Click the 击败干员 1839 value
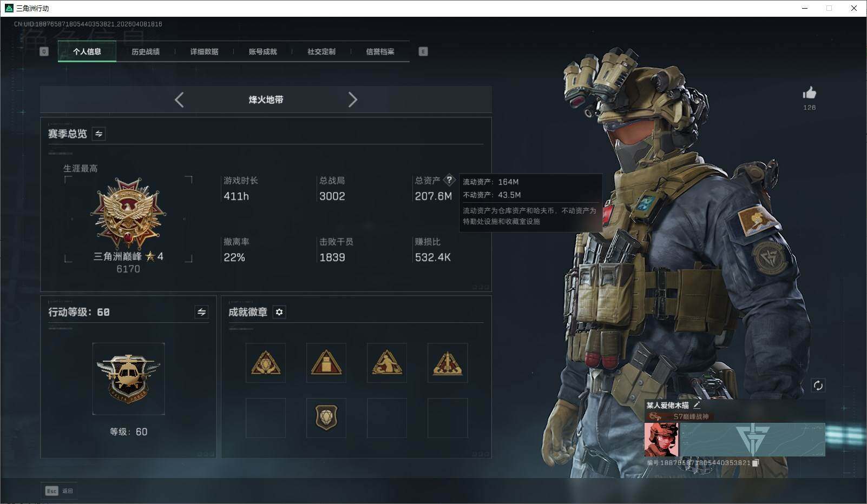867x504 pixels. click(x=332, y=257)
